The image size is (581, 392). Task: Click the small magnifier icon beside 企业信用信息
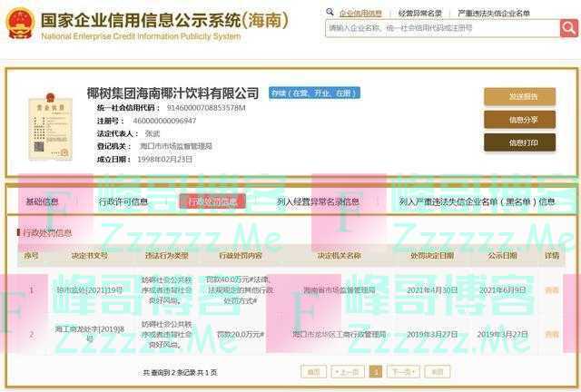click(x=330, y=12)
